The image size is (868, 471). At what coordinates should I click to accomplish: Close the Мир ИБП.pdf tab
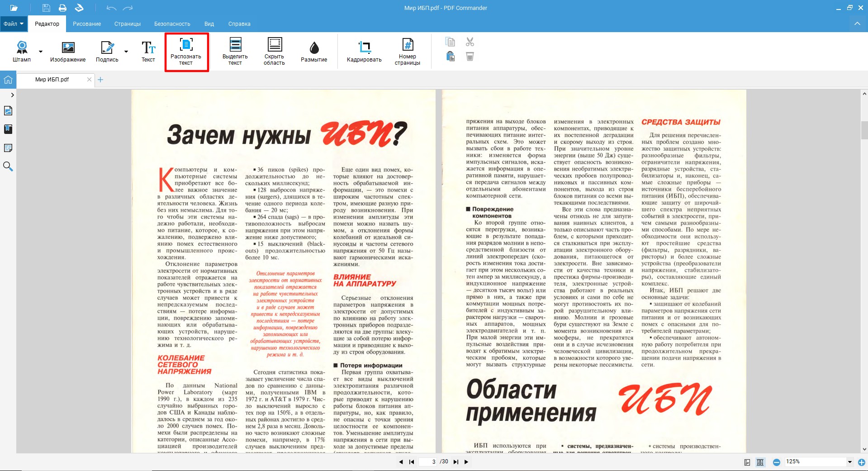pyautogui.click(x=89, y=80)
